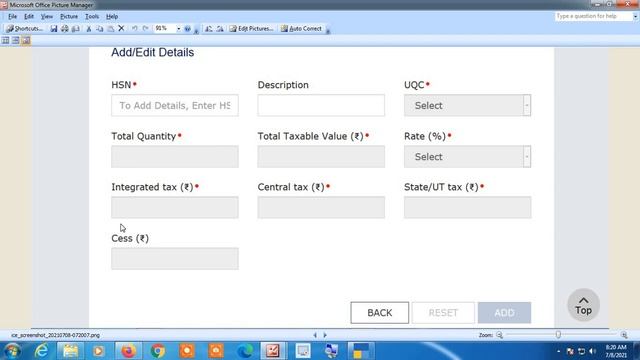Open the File menu
Viewport: 640px width, 360px height.
[x=12, y=16]
